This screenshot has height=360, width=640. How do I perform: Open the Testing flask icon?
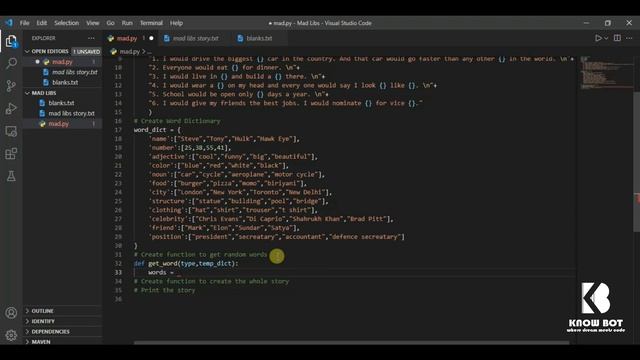11,176
